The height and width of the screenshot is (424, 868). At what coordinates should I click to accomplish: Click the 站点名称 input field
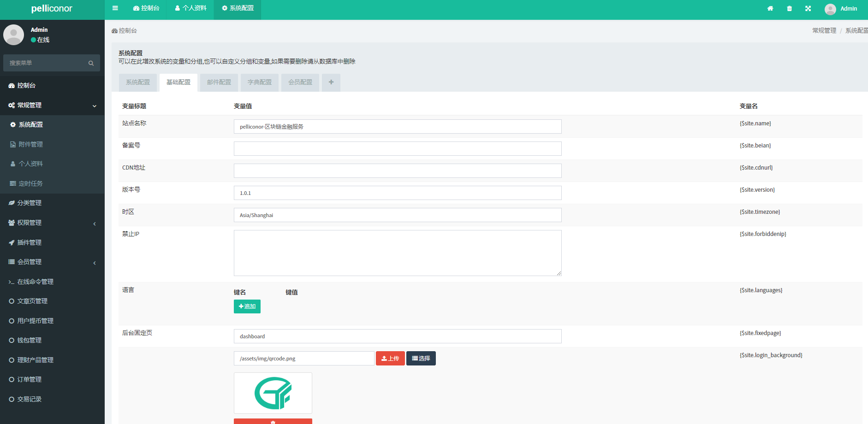398,127
